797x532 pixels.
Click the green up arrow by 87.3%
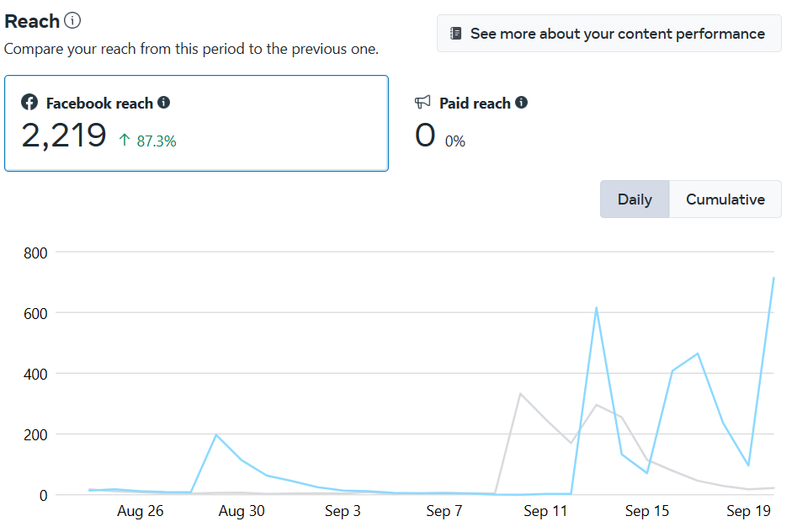pos(125,141)
